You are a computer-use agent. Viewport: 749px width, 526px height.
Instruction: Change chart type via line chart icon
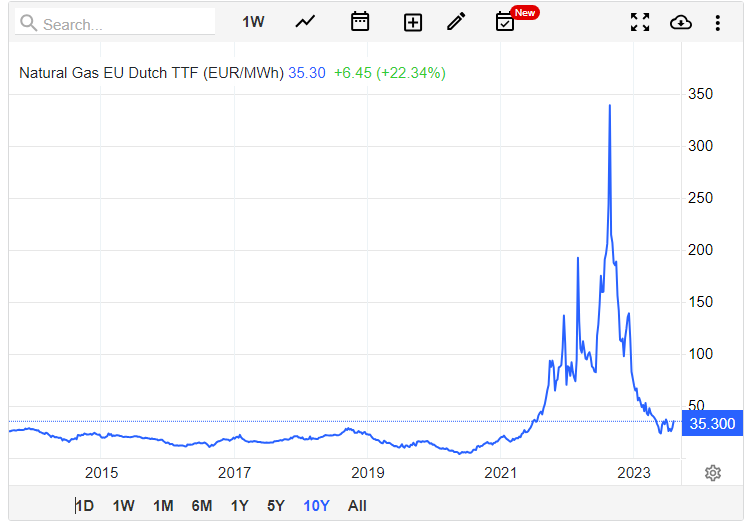[305, 22]
